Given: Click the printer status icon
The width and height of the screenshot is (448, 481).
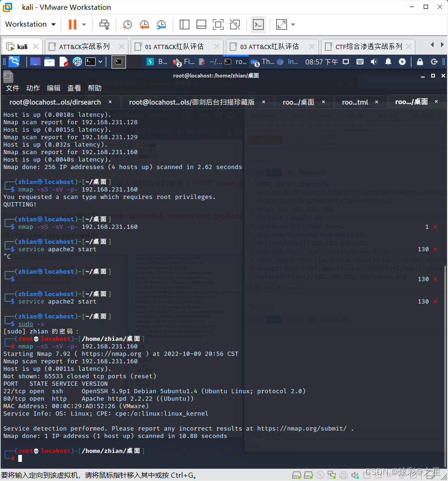Looking at the screenshot, I should point(343,475).
